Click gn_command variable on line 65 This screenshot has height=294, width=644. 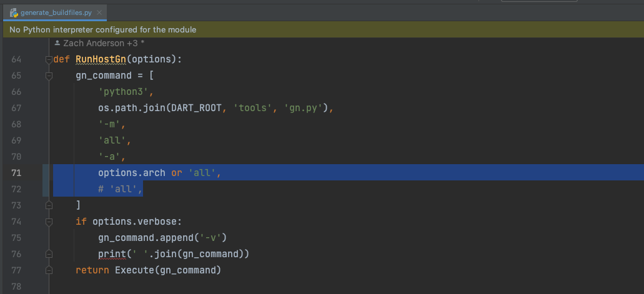pos(104,76)
